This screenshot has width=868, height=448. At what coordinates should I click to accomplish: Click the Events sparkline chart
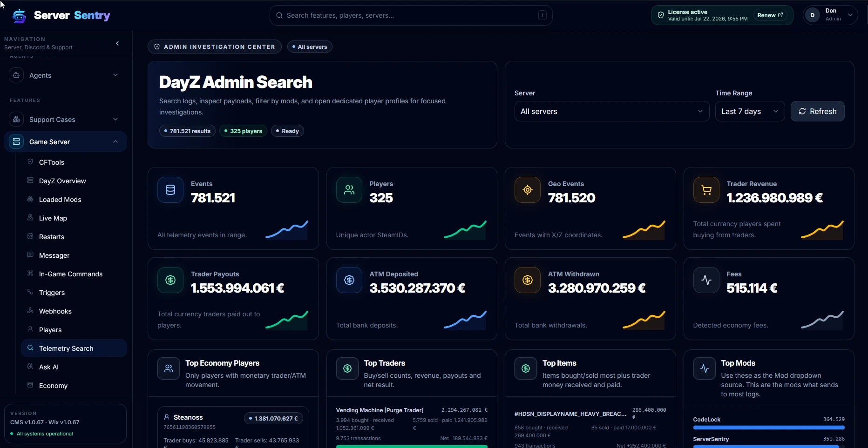pyautogui.click(x=287, y=230)
